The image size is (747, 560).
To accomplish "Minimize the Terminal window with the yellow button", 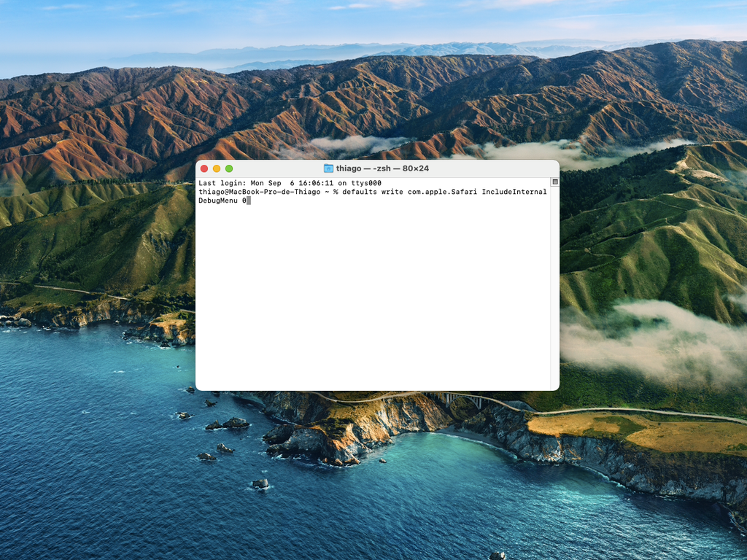I will pyautogui.click(x=217, y=168).
